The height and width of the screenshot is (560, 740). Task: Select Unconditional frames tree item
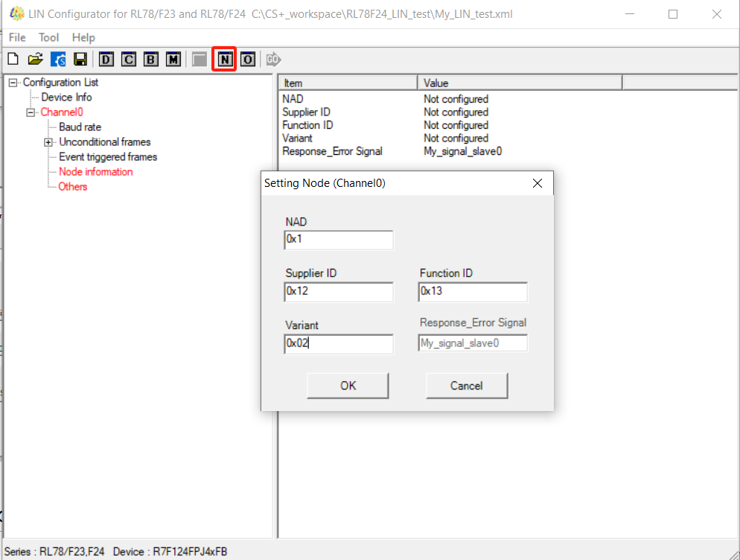tap(105, 142)
